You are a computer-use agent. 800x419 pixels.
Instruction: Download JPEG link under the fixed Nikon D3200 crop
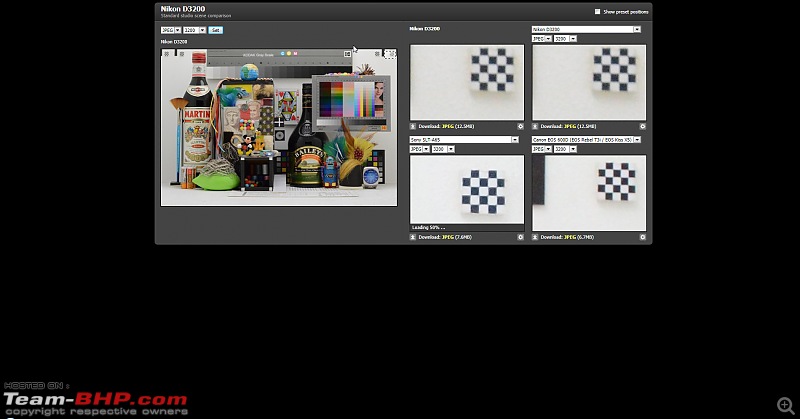point(446,126)
